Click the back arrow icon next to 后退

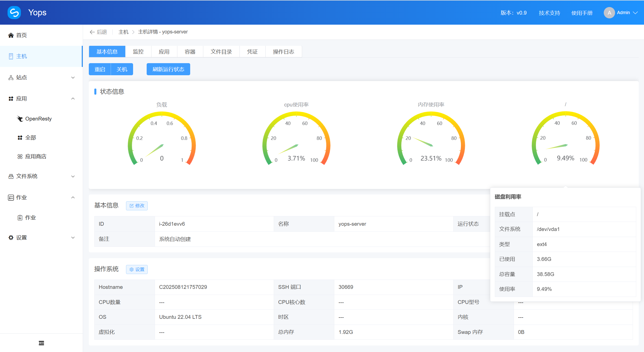[x=92, y=32]
